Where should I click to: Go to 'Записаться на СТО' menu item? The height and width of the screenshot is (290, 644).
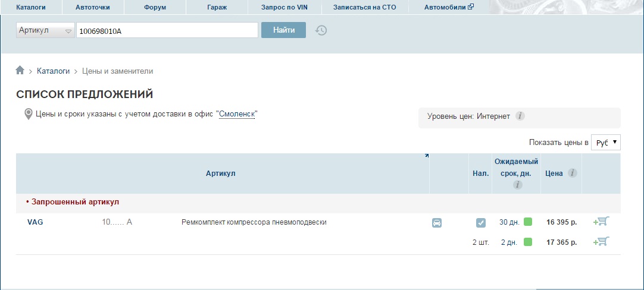click(x=364, y=7)
